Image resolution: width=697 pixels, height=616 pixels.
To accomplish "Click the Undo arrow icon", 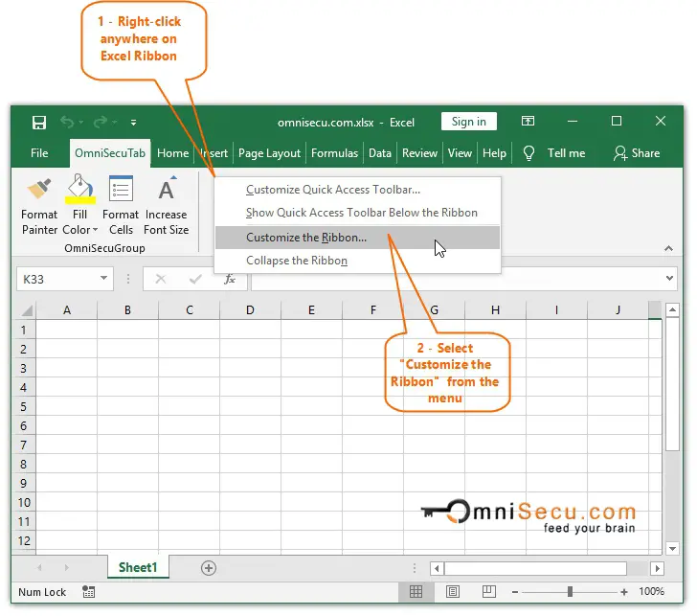I will 67,122.
